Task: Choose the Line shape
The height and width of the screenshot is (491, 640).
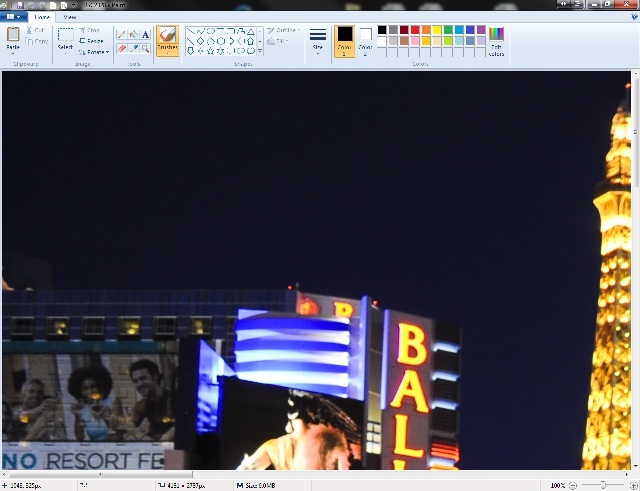Action: coord(190,31)
